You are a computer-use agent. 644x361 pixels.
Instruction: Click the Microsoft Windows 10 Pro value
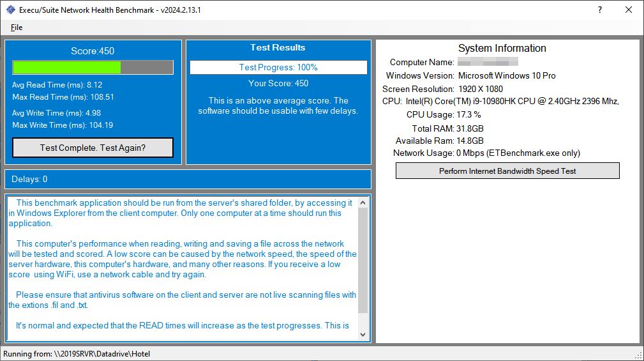pyautogui.click(x=507, y=75)
